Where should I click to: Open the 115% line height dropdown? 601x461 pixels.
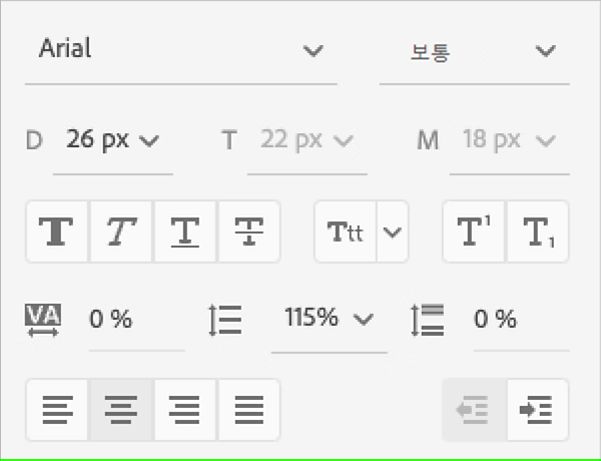click(328, 320)
